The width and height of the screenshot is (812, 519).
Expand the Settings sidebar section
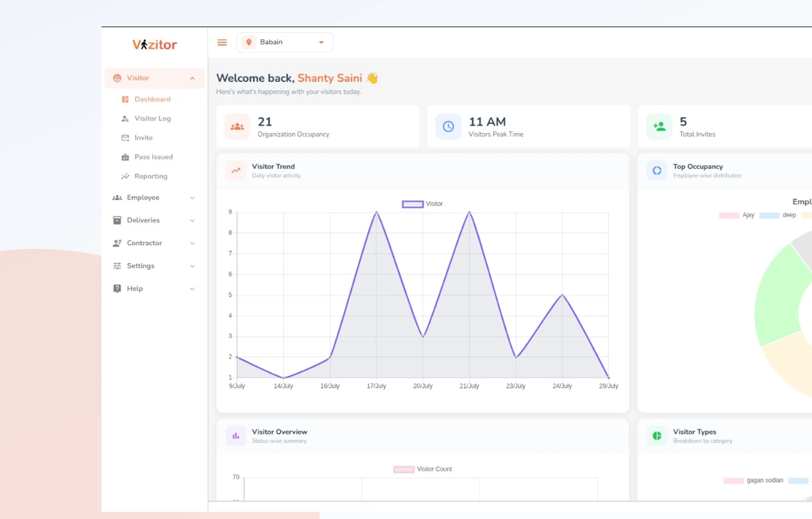click(154, 266)
